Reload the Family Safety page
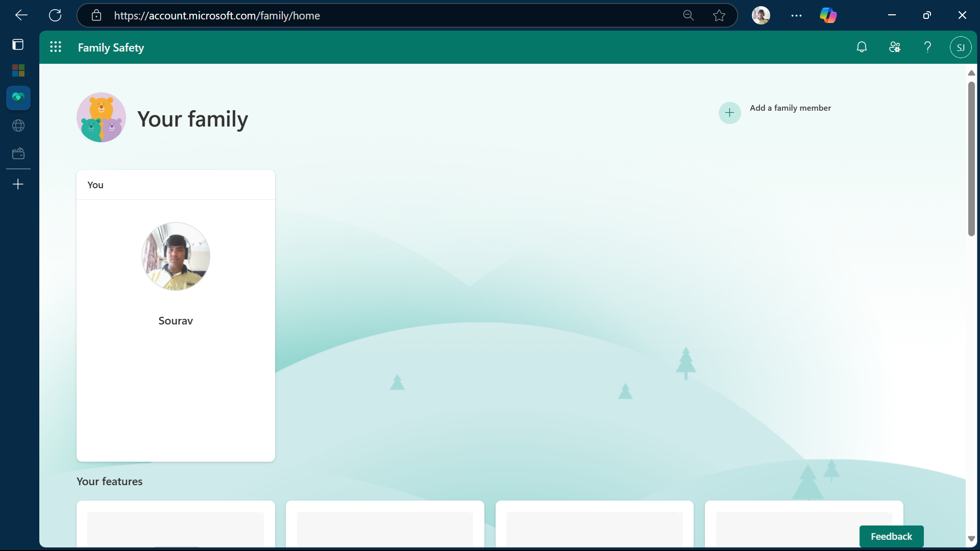Viewport: 980px width, 551px height. click(55, 15)
